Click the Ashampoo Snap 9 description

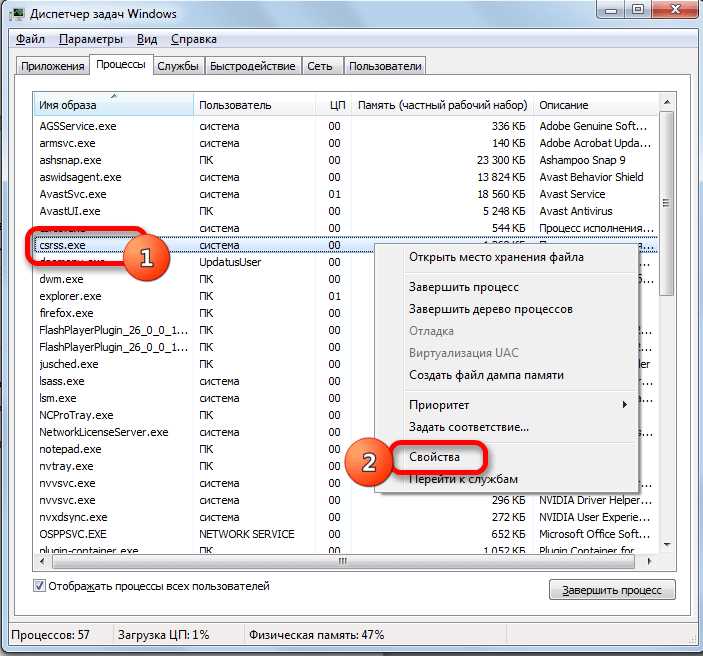(x=582, y=161)
